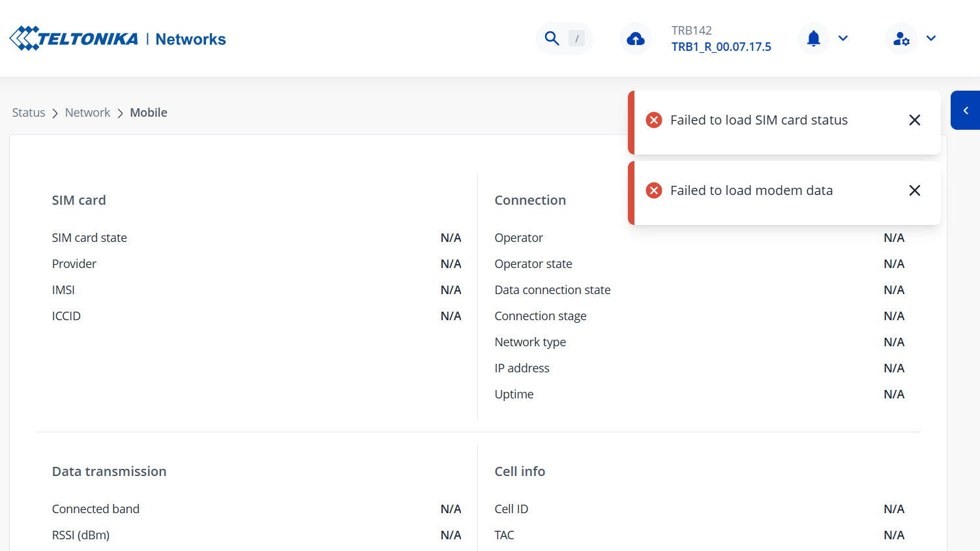Viewport: 980px width, 551px height.
Task: Click the 'Failed to load modem data' message
Action: [751, 190]
